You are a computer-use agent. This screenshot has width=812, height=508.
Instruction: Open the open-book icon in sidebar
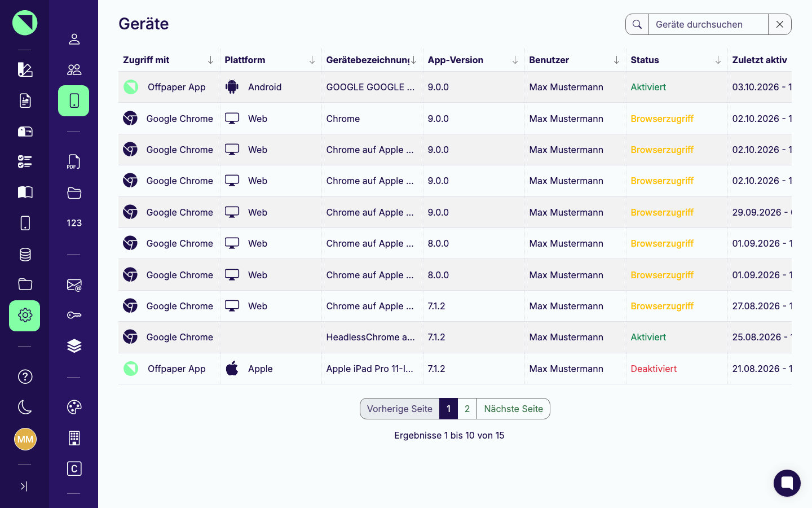coord(25,192)
